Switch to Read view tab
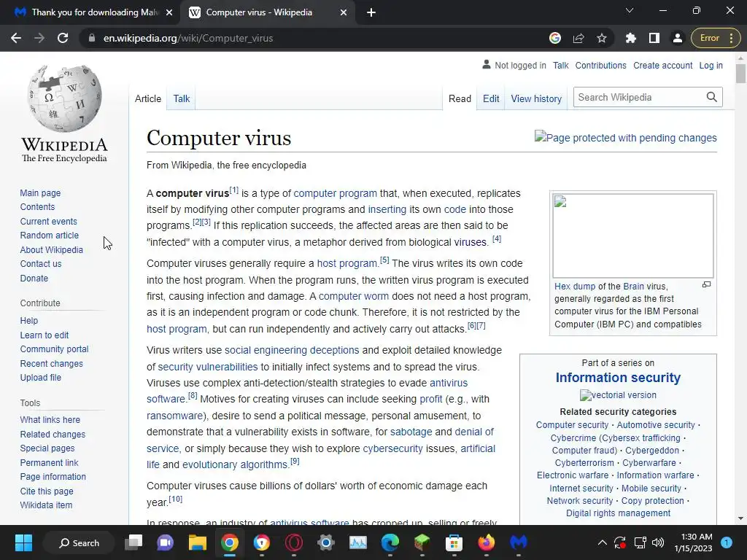This screenshot has height=560, width=747. point(460,98)
